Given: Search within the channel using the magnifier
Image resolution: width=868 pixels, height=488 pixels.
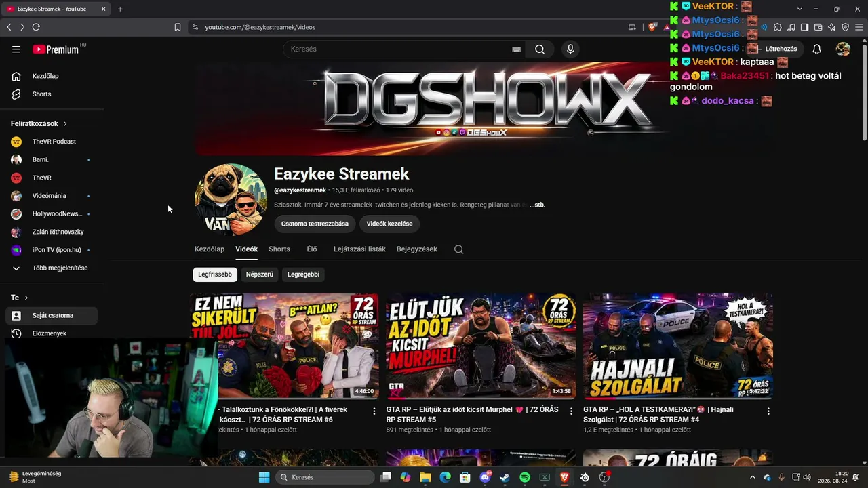Looking at the screenshot, I should 458,249.
